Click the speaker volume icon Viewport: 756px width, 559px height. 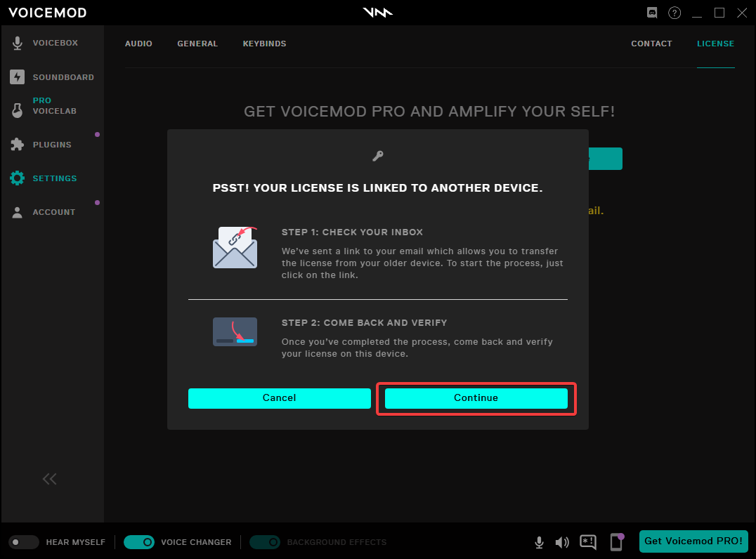(561, 543)
